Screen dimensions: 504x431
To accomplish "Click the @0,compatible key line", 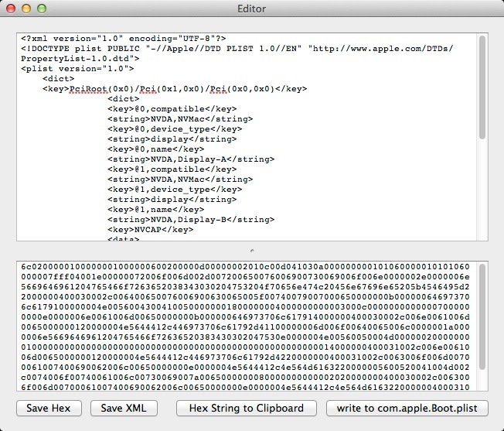I will coord(172,108).
